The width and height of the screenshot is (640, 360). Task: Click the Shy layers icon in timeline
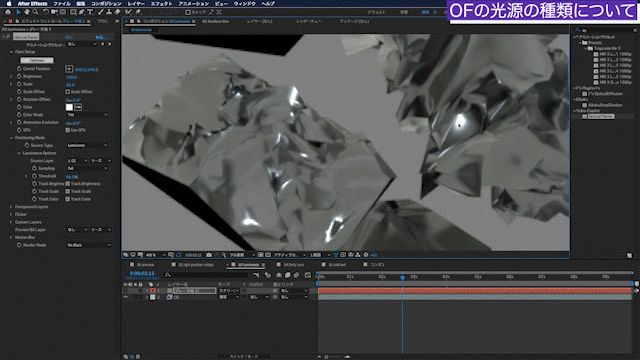click(x=279, y=275)
